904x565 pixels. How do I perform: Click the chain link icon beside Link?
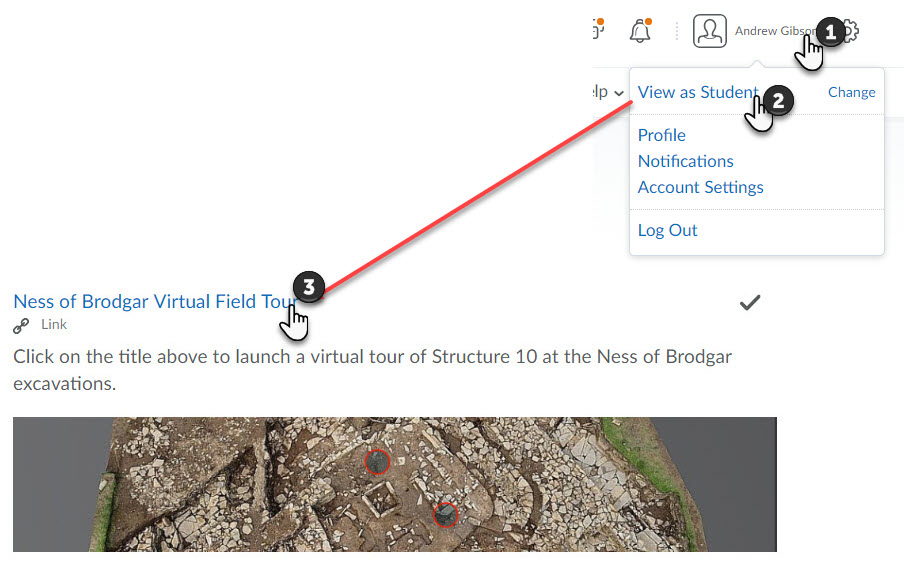tap(21, 326)
